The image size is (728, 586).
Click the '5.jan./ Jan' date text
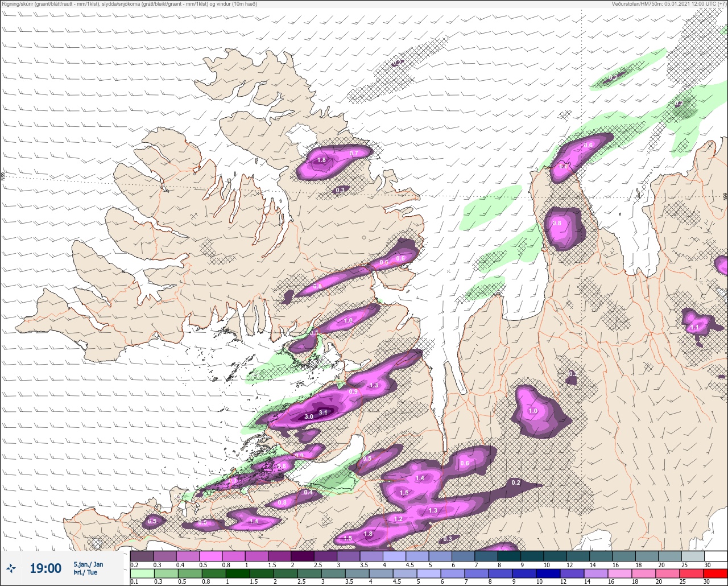pyautogui.click(x=89, y=564)
